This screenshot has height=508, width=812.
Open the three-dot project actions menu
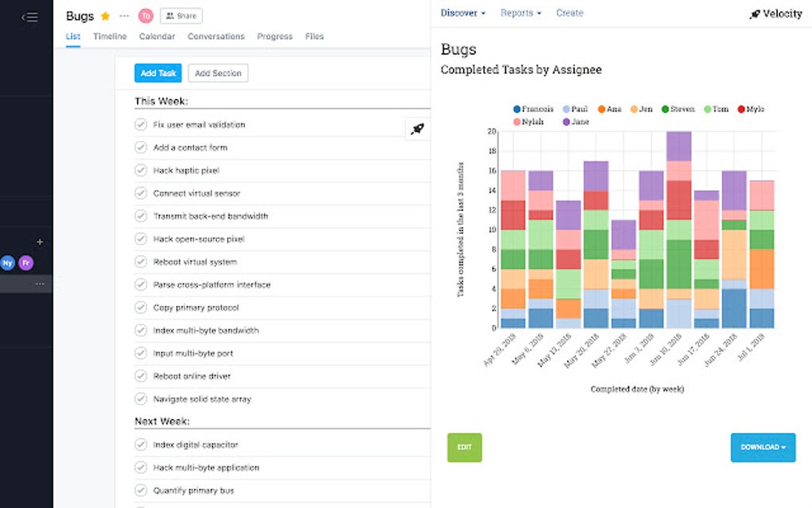(x=123, y=16)
